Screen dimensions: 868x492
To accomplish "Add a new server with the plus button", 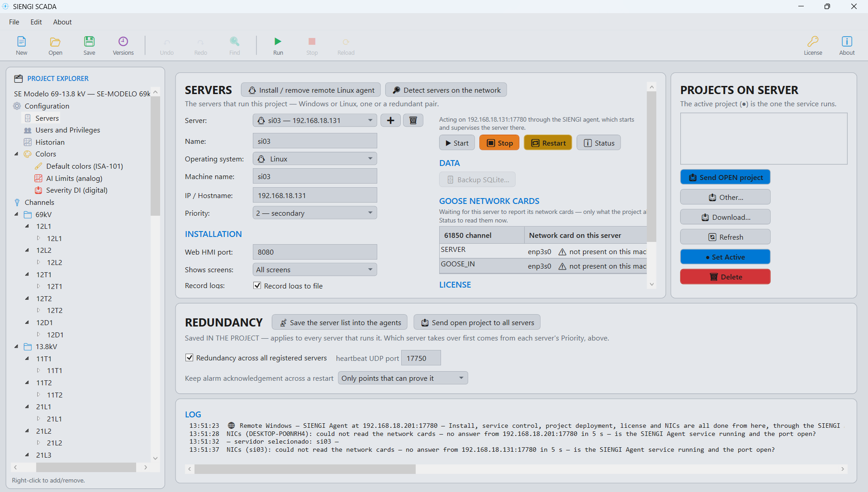I will point(390,120).
